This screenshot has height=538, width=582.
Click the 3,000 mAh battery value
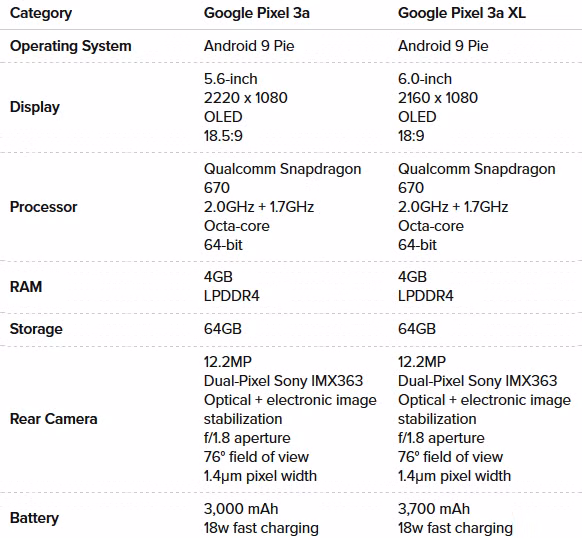(x=241, y=509)
